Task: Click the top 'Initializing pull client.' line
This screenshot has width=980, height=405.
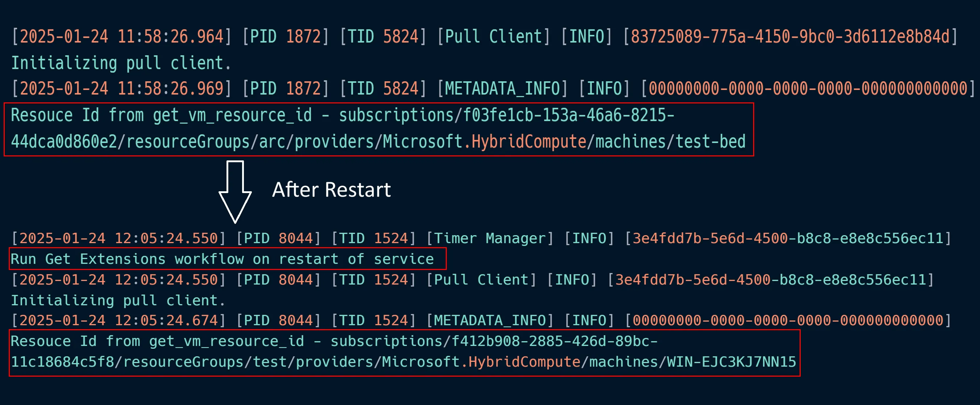Action: [121, 63]
